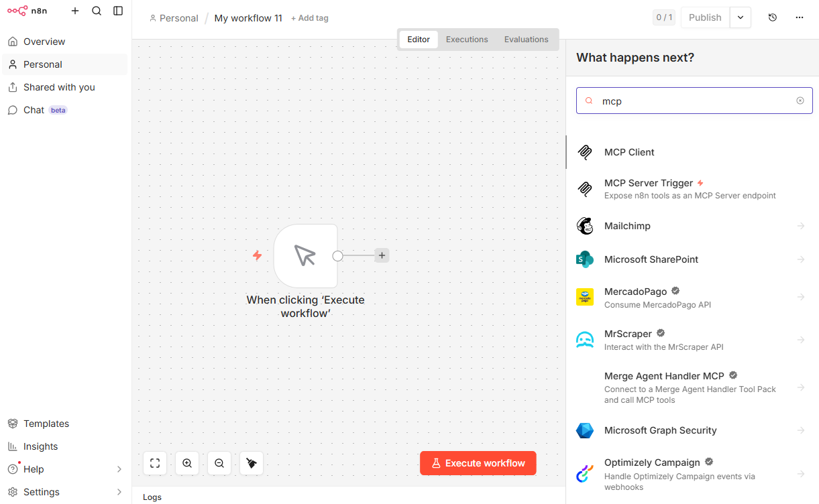Zoom in on the canvas

(x=187, y=463)
